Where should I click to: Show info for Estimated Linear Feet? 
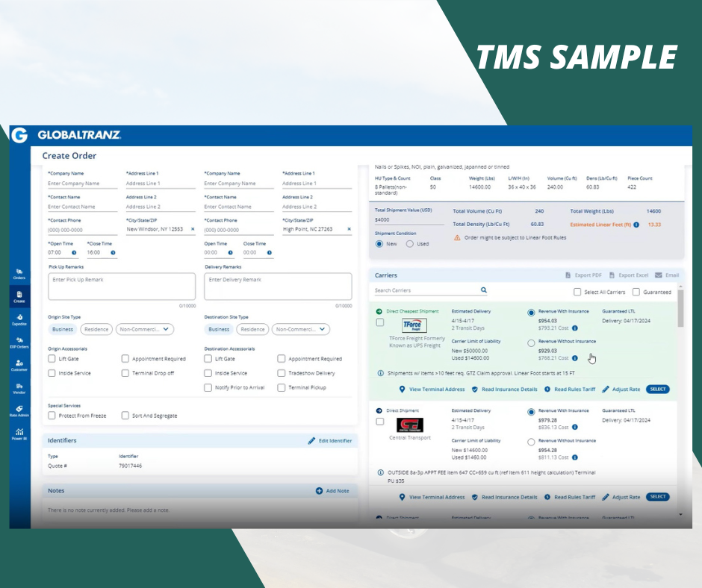point(636,225)
